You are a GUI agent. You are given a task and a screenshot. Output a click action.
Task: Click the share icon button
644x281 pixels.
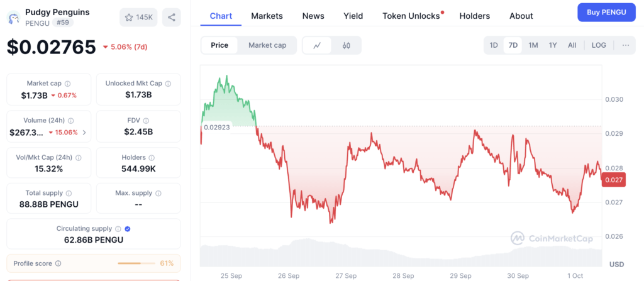pos(171,17)
